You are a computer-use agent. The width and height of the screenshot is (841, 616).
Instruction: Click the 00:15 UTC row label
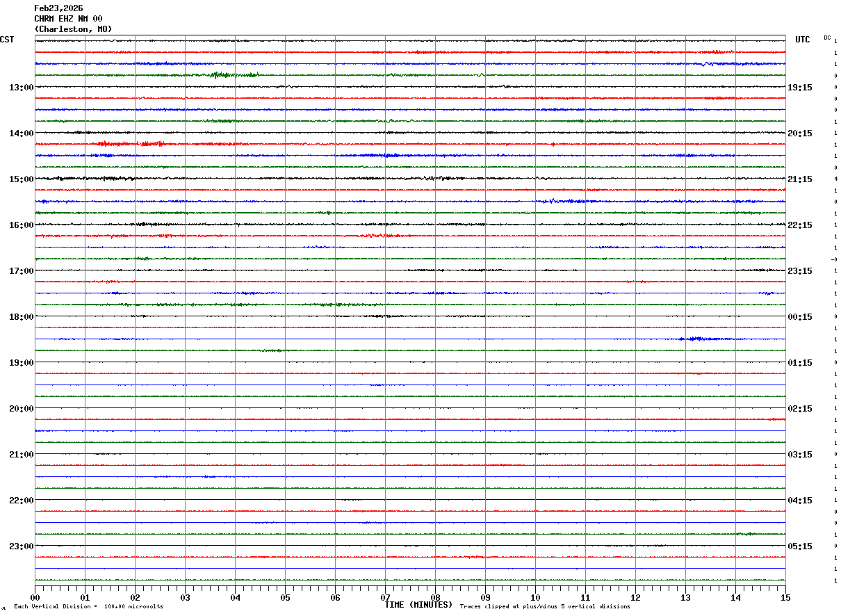point(799,317)
